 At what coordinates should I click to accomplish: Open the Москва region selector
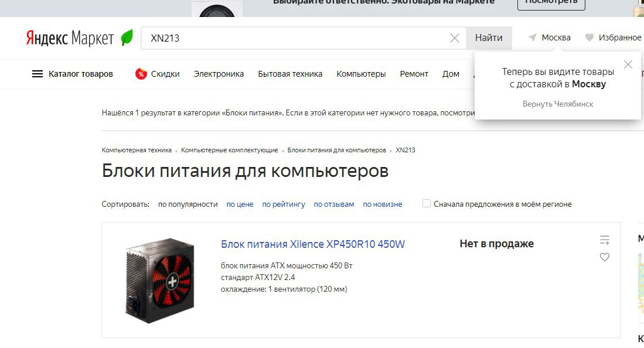[556, 37]
